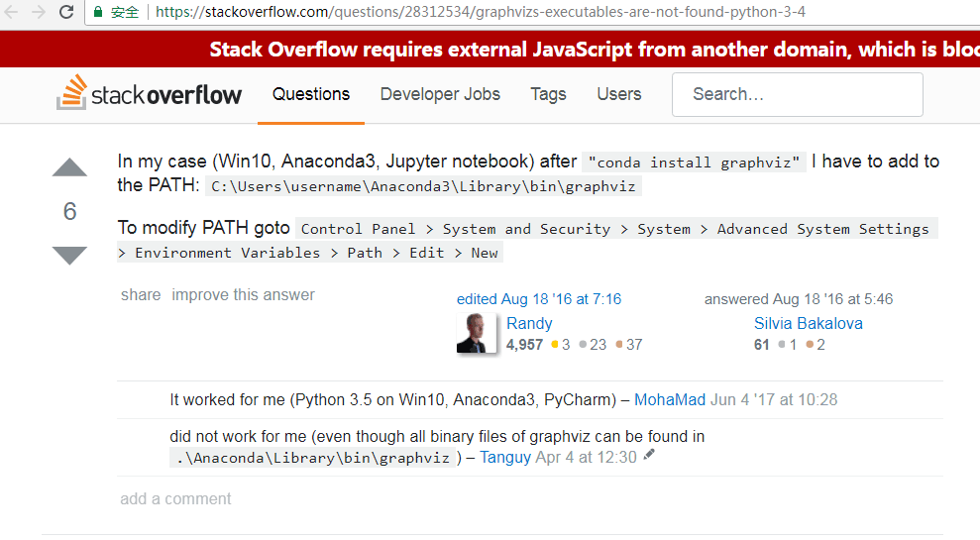Open the Questions tab
The image size is (980, 540).
point(311,94)
